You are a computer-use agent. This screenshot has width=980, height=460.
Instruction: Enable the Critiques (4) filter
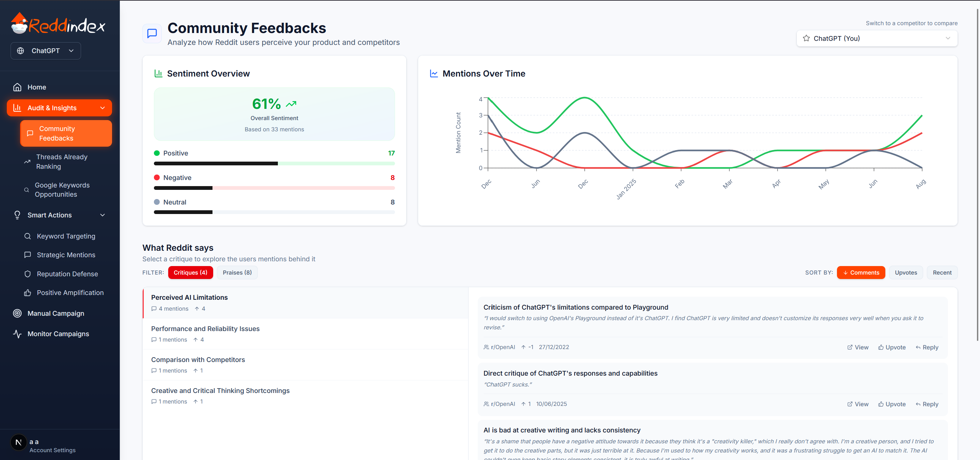[x=190, y=272]
